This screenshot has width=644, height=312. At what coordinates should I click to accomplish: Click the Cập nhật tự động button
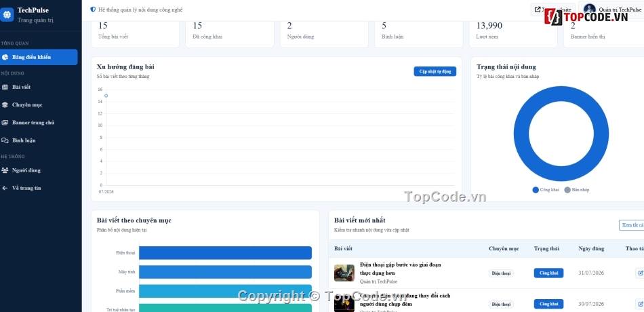coord(435,71)
